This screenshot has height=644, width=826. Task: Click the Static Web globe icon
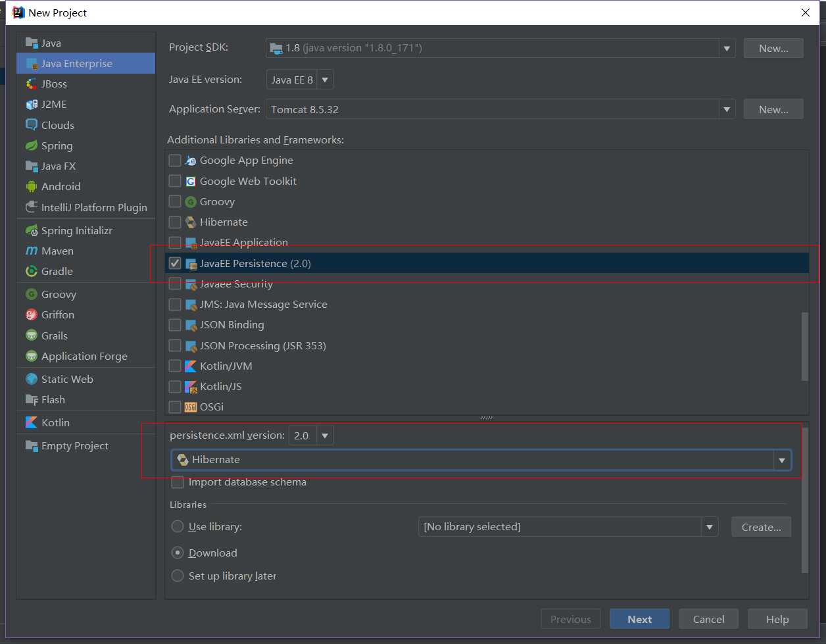coord(32,379)
